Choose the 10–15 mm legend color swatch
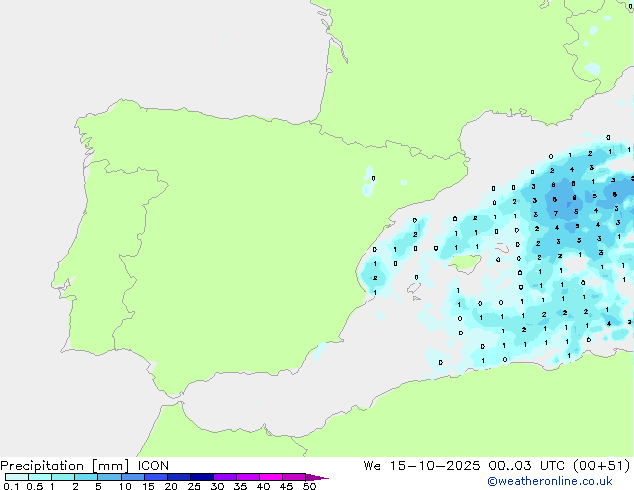634x490 pixels. (x=132, y=477)
